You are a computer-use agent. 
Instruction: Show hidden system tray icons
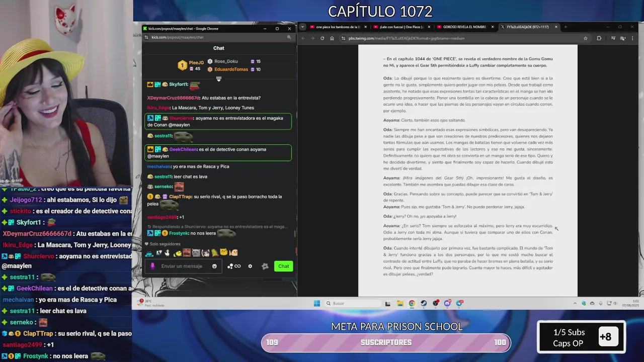click(575, 303)
